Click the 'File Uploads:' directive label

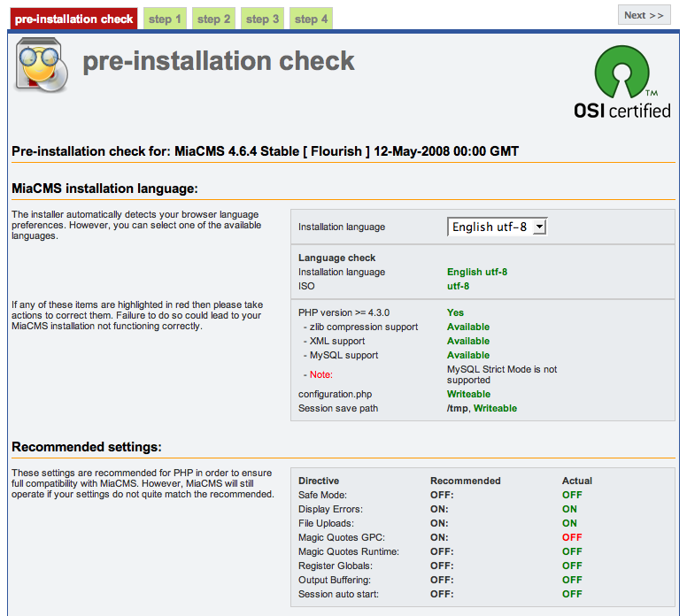pyautogui.click(x=326, y=523)
